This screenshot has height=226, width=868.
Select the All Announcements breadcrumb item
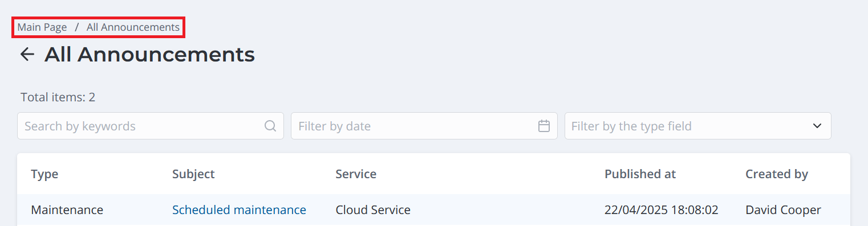pyautogui.click(x=133, y=27)
